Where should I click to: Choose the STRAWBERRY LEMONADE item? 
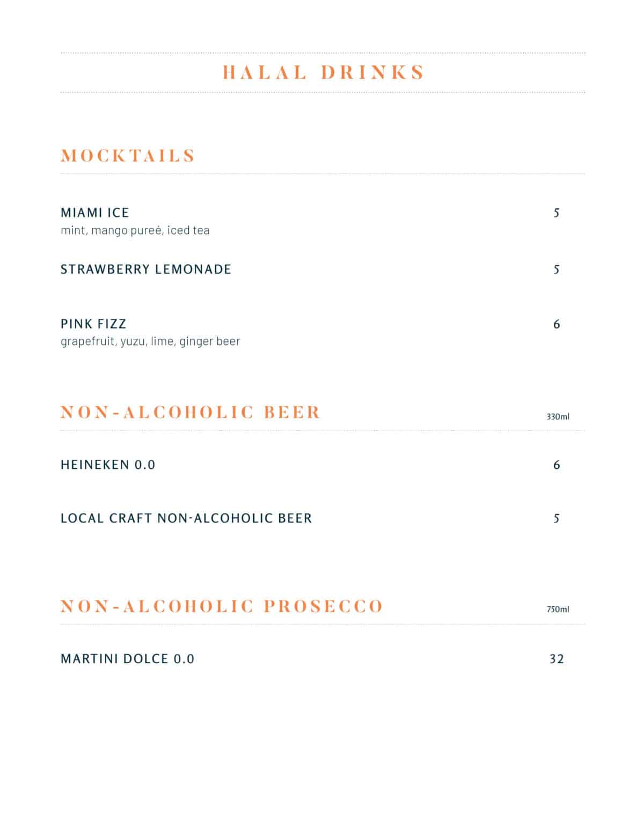[146, 269]
